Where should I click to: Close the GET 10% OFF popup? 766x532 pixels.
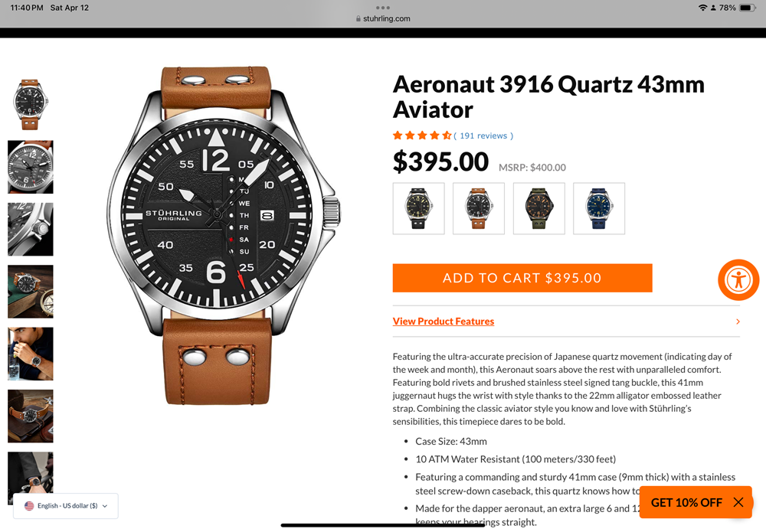[x=738, y=502]
